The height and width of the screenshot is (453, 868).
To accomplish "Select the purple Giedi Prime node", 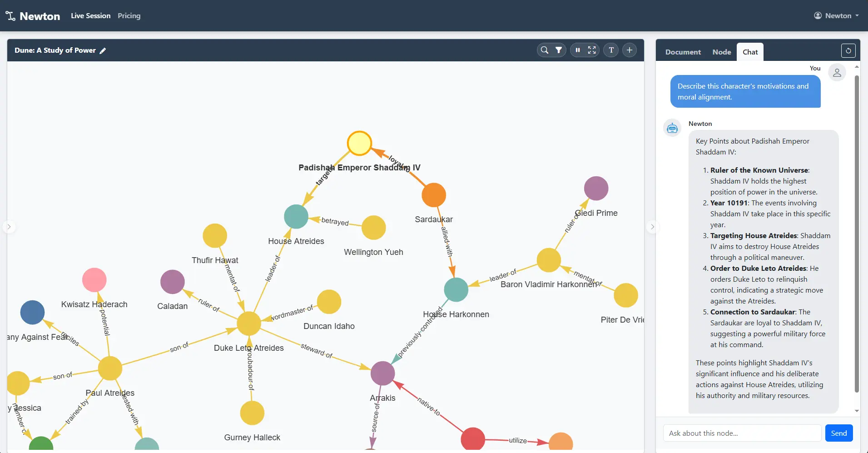I will (x=596, y=189).
